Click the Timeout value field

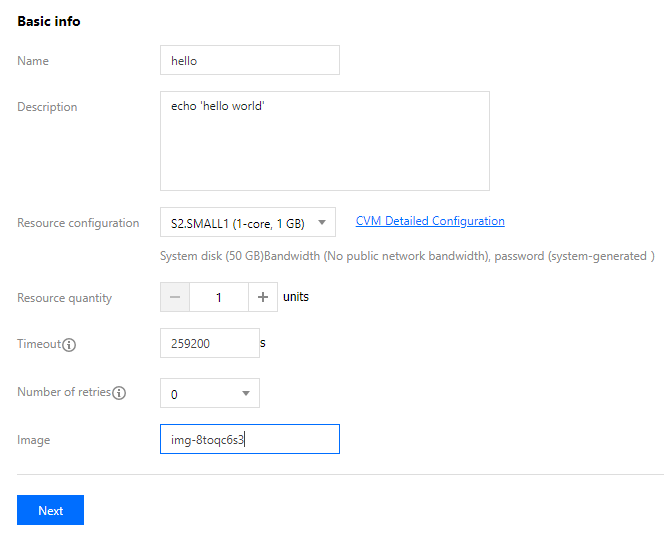[208, 343]
